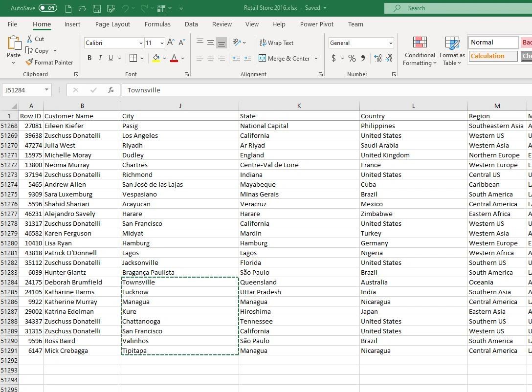Apply the yellow fill color swatch
Screen dimensions: 532x392
156,58
